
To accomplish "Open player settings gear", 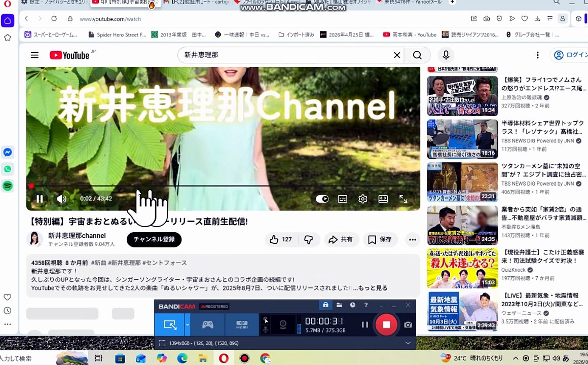I will click(x=362, y=199).
